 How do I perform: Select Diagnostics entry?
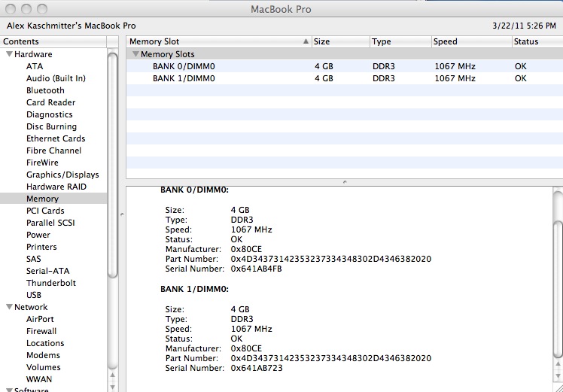click(49, 114)
